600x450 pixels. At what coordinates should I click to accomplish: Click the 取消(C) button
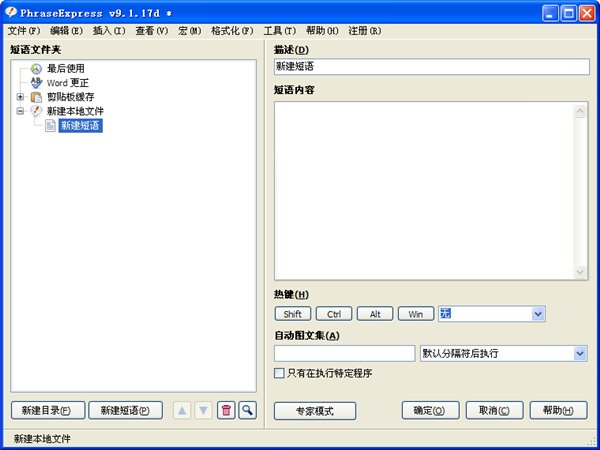494,411
